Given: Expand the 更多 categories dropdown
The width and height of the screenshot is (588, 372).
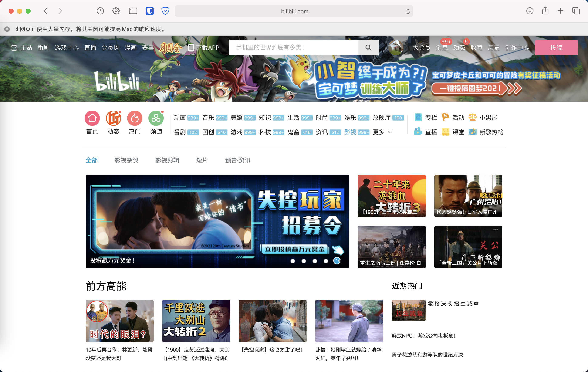Looking at the screenshot, I should [383, 132].
